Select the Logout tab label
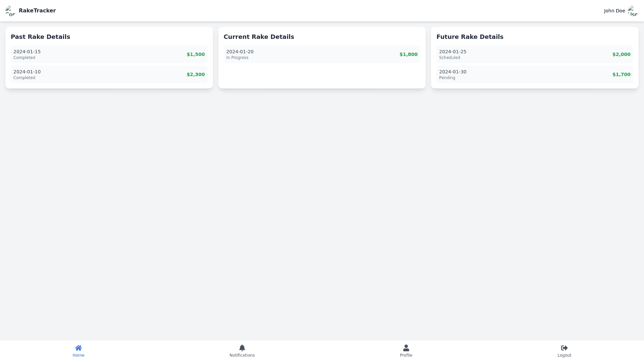This screenshot has height=362, width=644. click(x=564, y=355)
